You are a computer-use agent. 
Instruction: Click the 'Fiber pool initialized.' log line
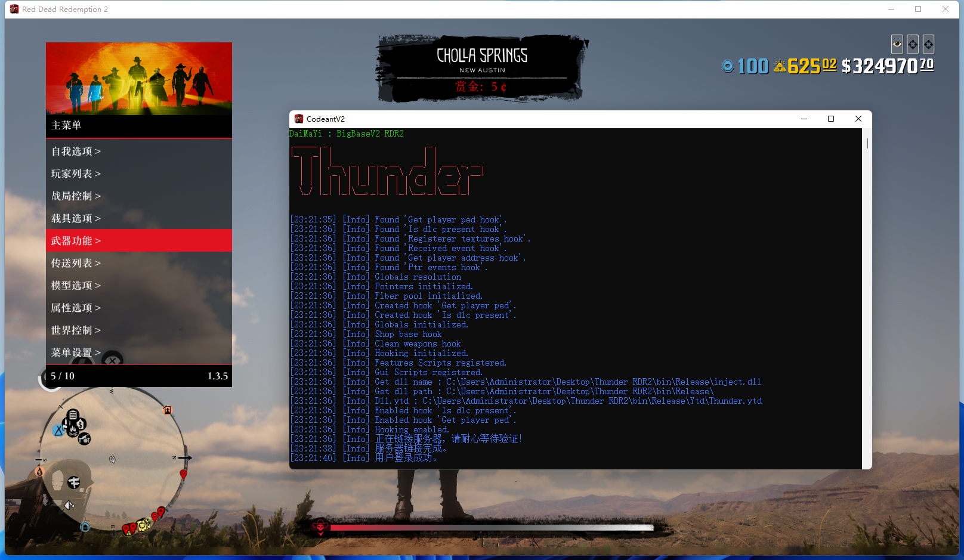point(386,296)
